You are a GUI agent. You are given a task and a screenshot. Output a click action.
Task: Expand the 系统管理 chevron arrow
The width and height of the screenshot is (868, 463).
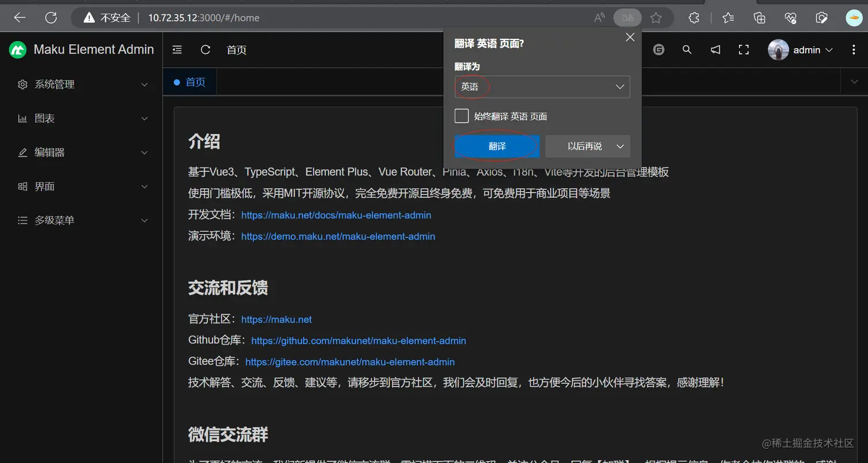(x=145, y=84)
